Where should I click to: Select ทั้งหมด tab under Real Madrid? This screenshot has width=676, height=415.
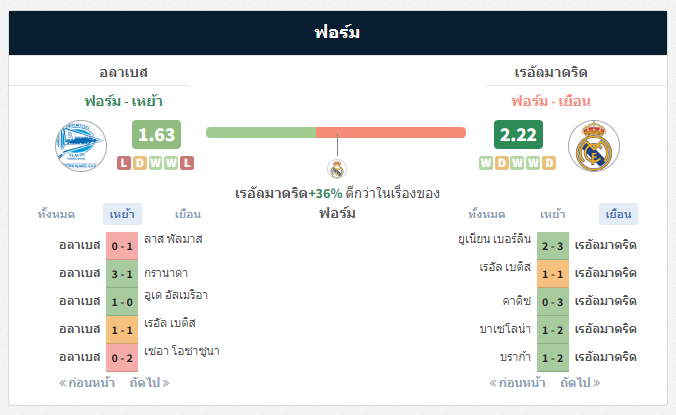click(487, 214)
